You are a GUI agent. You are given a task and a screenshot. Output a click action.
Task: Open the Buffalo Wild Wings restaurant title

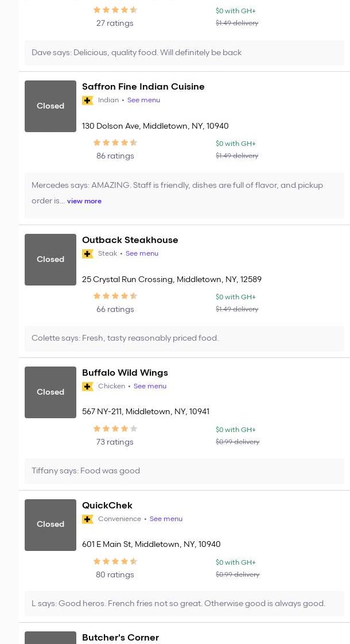pos(125,373)
